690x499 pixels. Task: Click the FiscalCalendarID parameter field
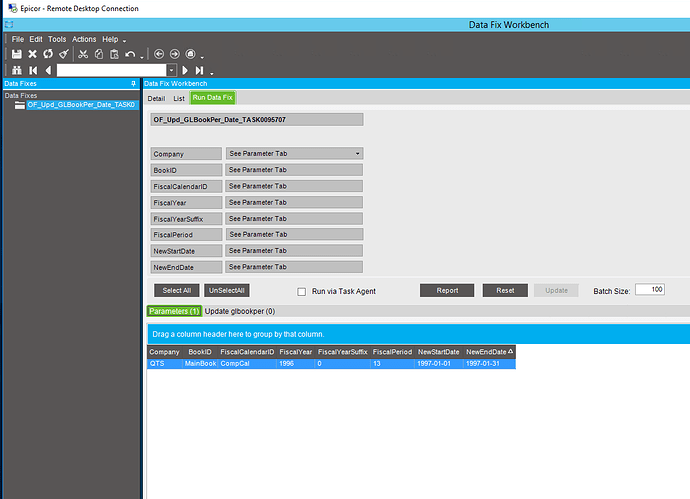pyautogui.click(x=294, y=186)
